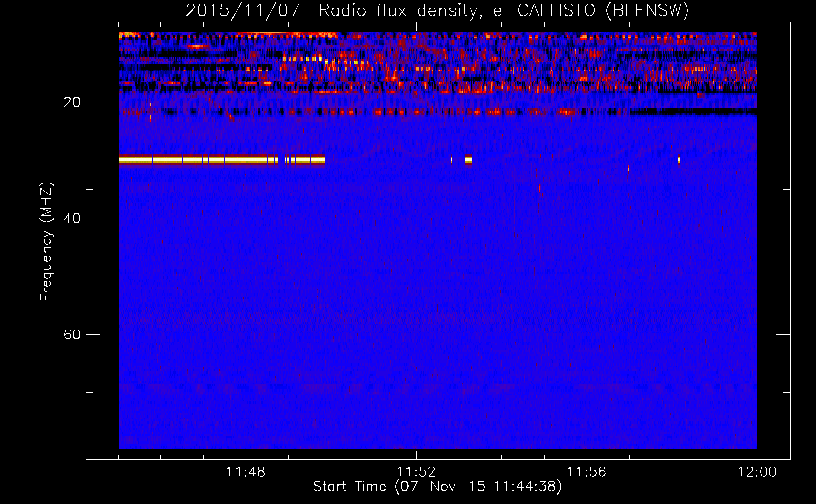Click the '12:00' time tick label
This screenshot has width=816, height=504.
(757, 472)
